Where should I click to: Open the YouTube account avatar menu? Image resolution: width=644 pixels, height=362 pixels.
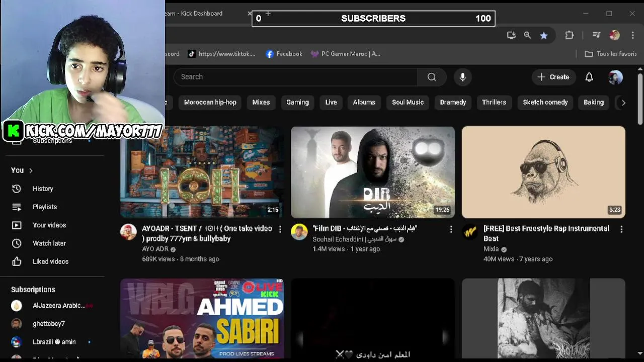(615, 77)
